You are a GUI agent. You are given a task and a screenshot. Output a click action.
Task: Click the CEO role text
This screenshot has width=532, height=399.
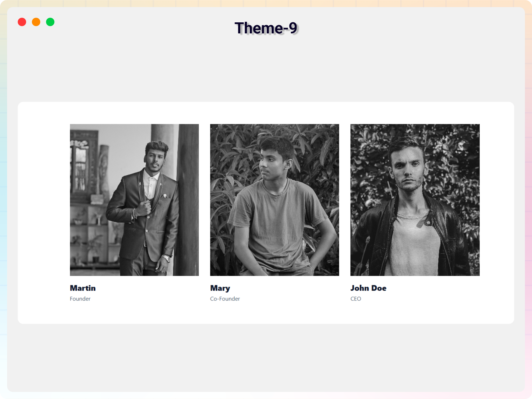click(x=355, y=299)
